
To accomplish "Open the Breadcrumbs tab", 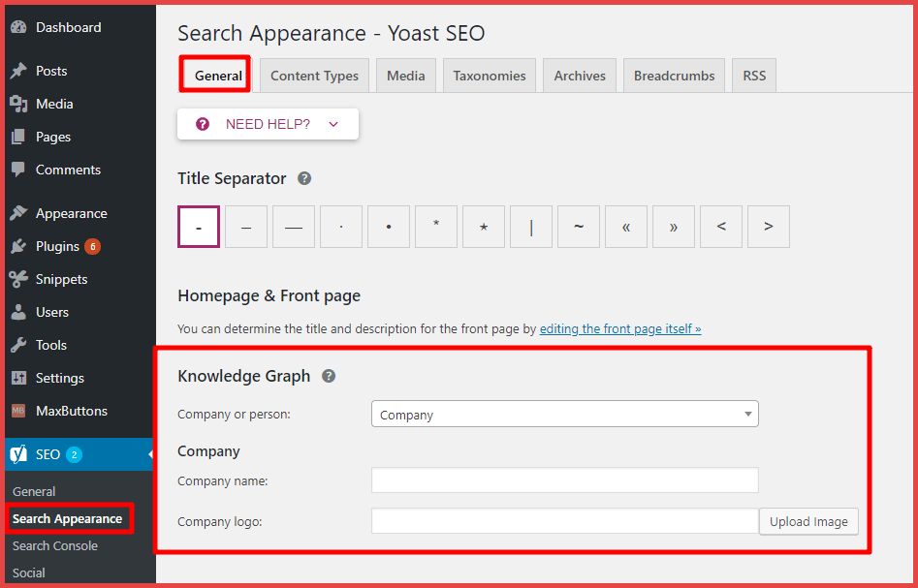I will 674,76.
